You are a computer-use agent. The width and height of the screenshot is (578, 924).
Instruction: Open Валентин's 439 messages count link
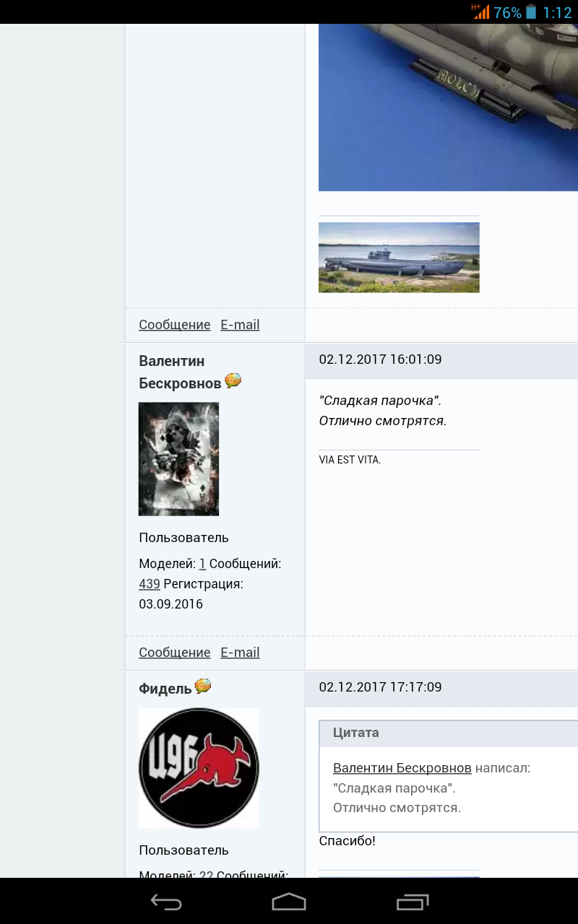pos(150,584)
